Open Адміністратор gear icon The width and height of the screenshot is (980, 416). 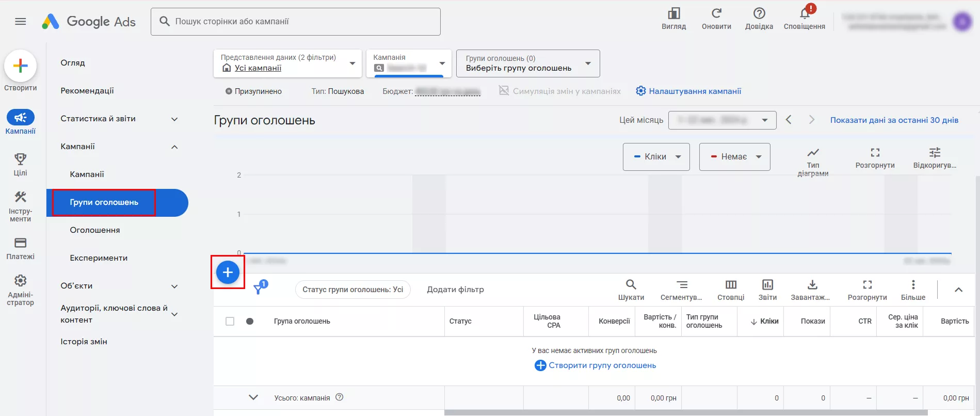(x=21, y=281)
